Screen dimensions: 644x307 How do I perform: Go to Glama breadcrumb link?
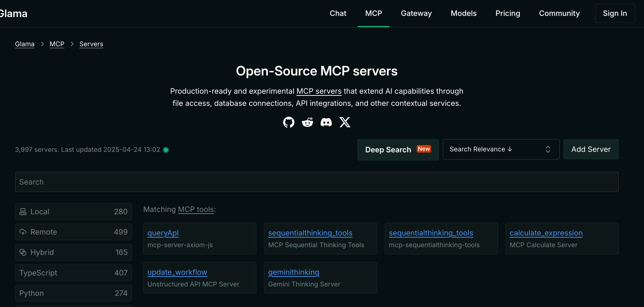coord(25,44)
